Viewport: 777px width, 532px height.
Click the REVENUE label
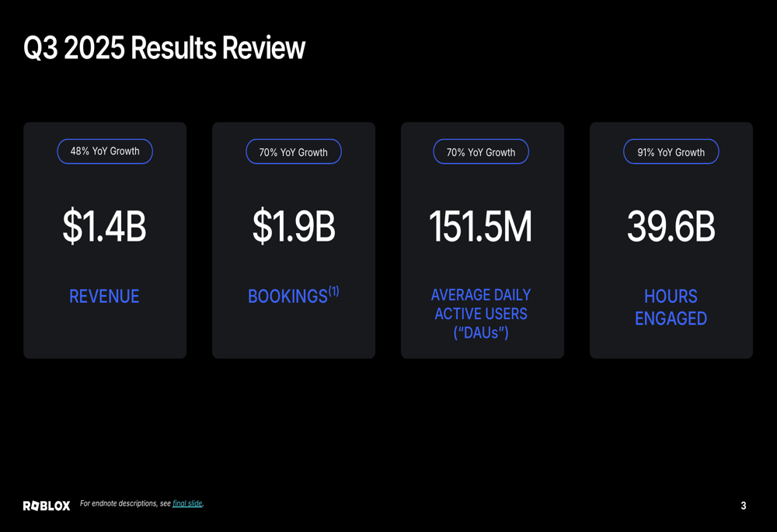pos(104,297)
